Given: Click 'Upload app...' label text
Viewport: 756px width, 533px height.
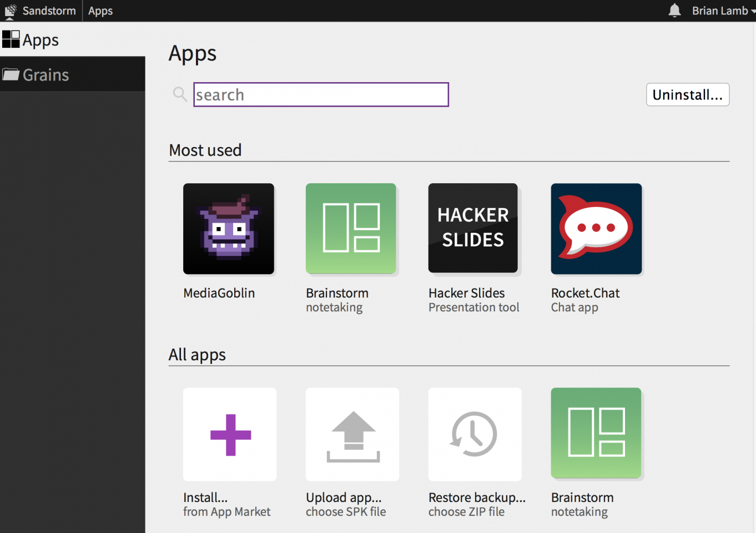Looking at the screenshot, I should [344, 497].
